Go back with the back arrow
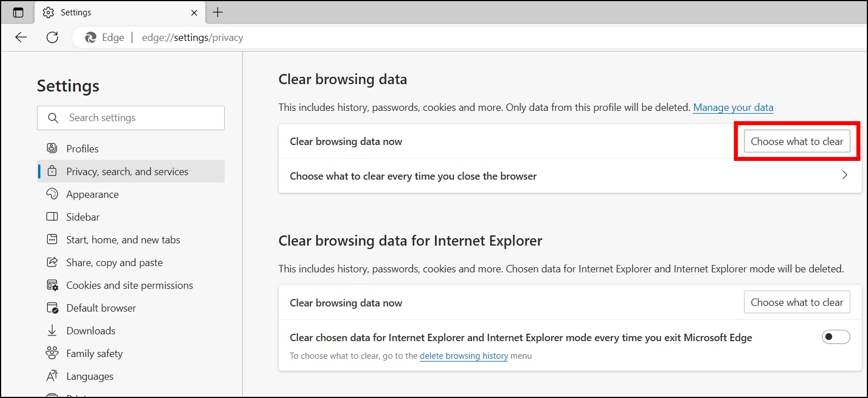The image size is (868, 398). [21, 38]
